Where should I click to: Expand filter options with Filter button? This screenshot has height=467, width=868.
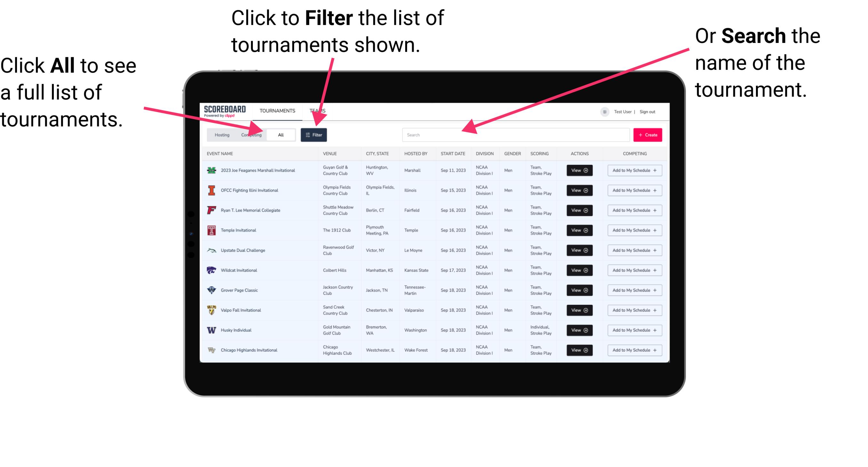coord(314,134)
